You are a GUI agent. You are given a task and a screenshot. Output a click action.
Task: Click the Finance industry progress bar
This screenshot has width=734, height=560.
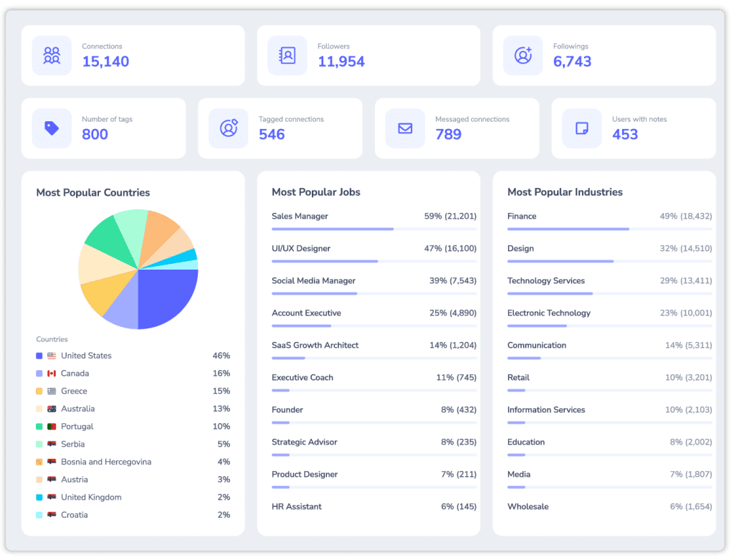tap(609, 229)
